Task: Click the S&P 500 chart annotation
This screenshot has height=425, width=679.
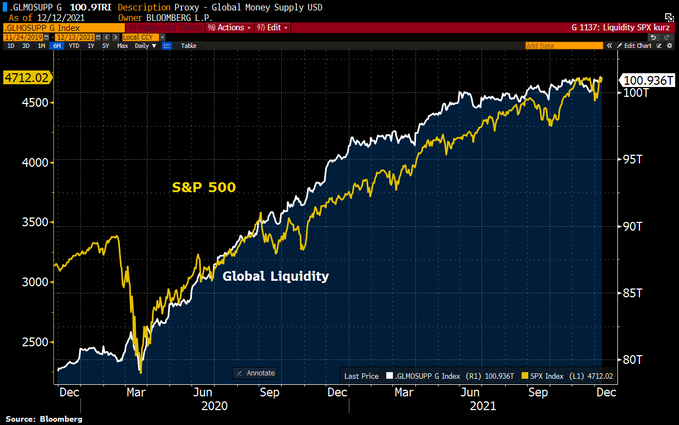Action: (204, 187)
